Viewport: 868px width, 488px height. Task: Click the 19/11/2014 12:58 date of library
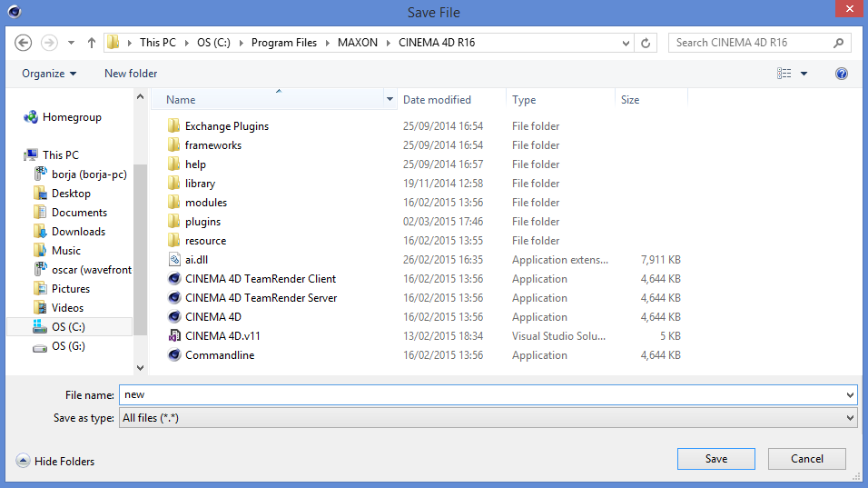point(443,184)
